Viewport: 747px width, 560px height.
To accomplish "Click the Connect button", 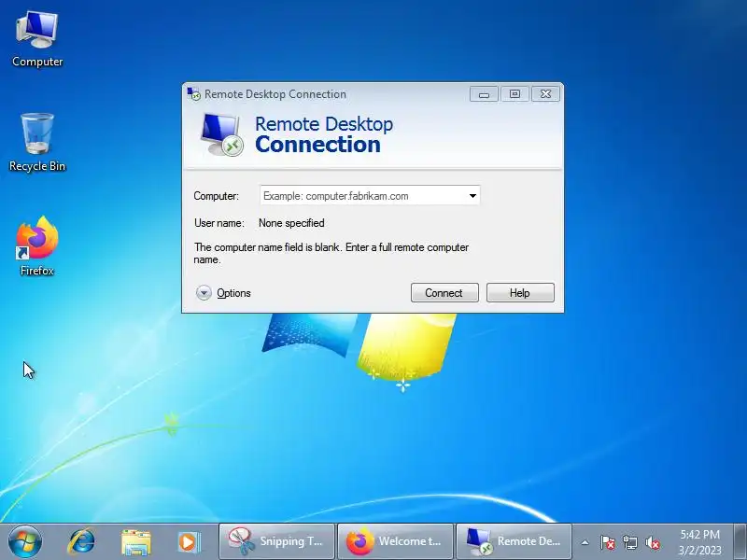I will (444, 292).
